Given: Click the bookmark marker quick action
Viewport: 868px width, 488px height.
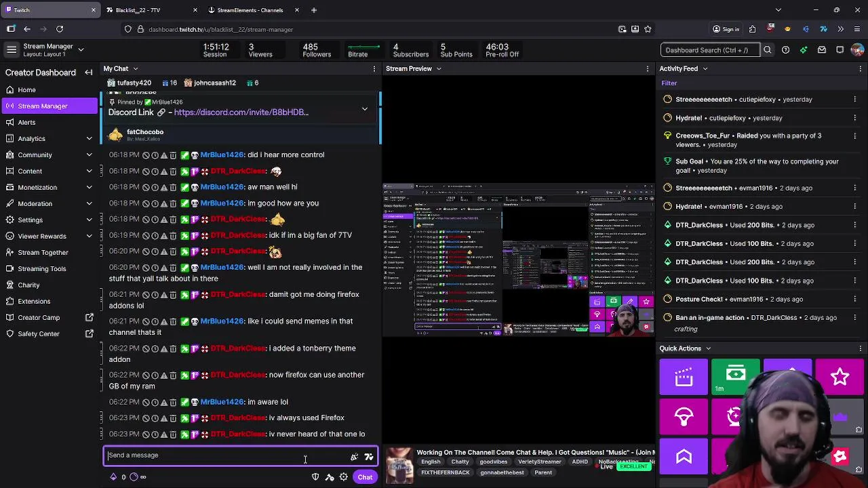Looking at the screenshot, I should 684,456.
